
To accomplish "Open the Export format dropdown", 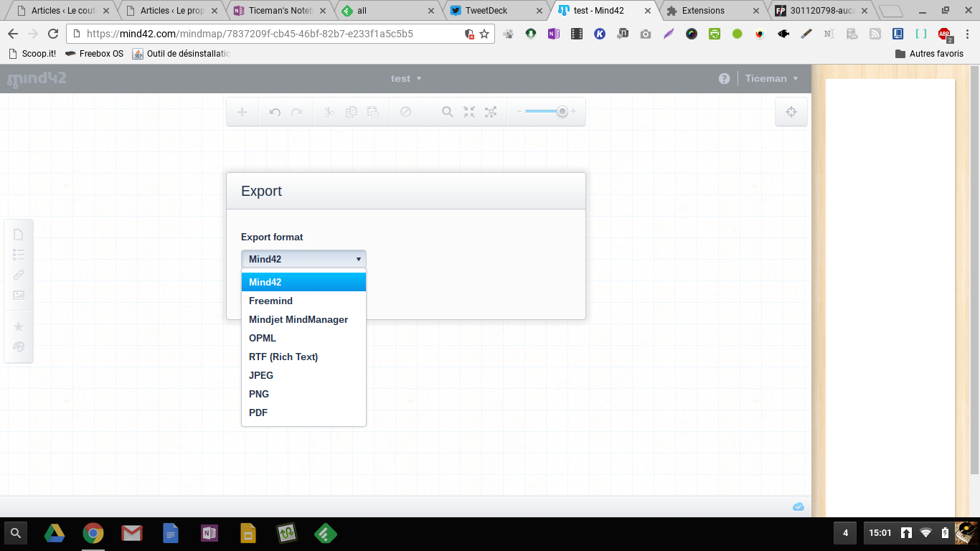I will [x=303, y=259].
